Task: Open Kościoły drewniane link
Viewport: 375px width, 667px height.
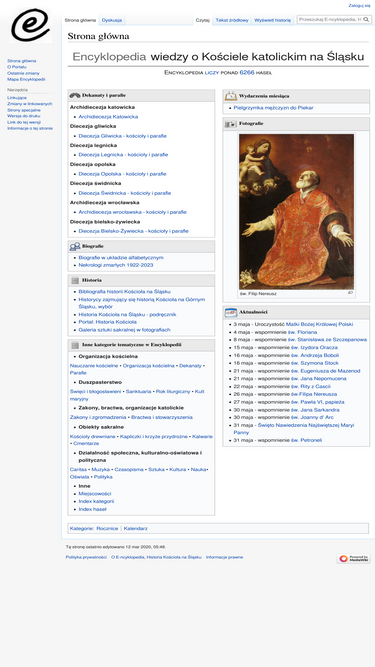Action: 93,436
